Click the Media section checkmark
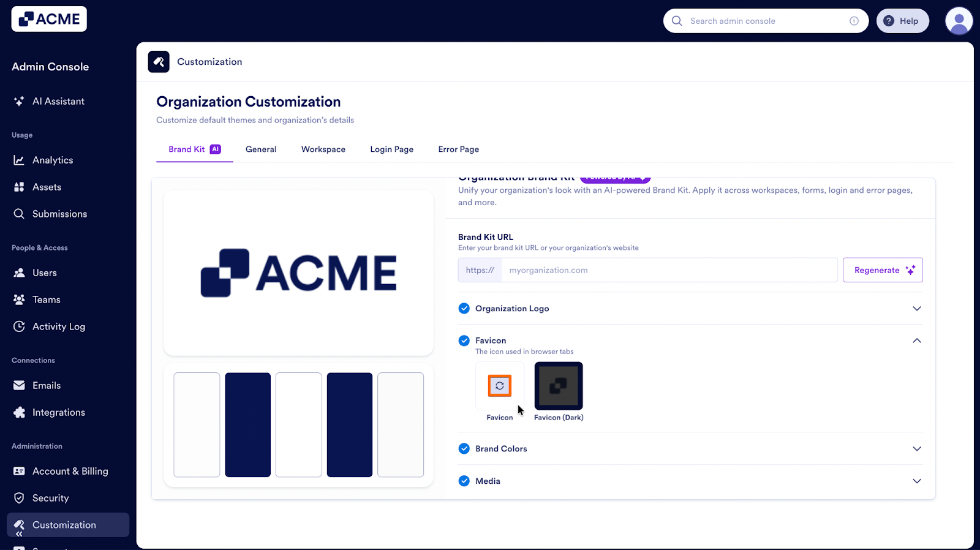This screenshot has height=550, width=980. (x=464, y=481)
